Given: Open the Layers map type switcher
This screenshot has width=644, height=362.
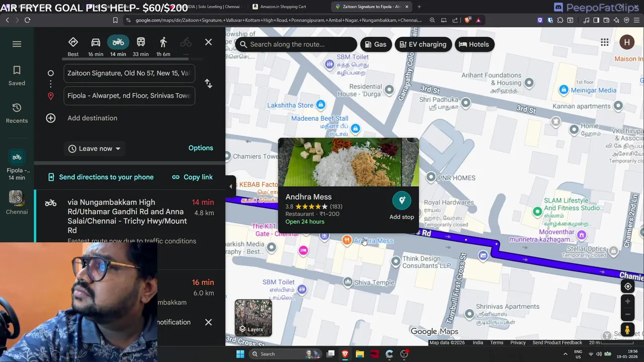Looking at the screenshot, I should tap(253, 318).
